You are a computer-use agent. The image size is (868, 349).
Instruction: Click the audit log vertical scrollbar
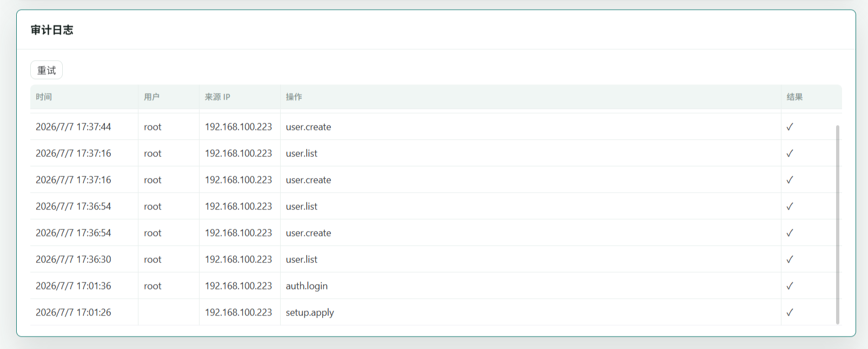(838, 225)
